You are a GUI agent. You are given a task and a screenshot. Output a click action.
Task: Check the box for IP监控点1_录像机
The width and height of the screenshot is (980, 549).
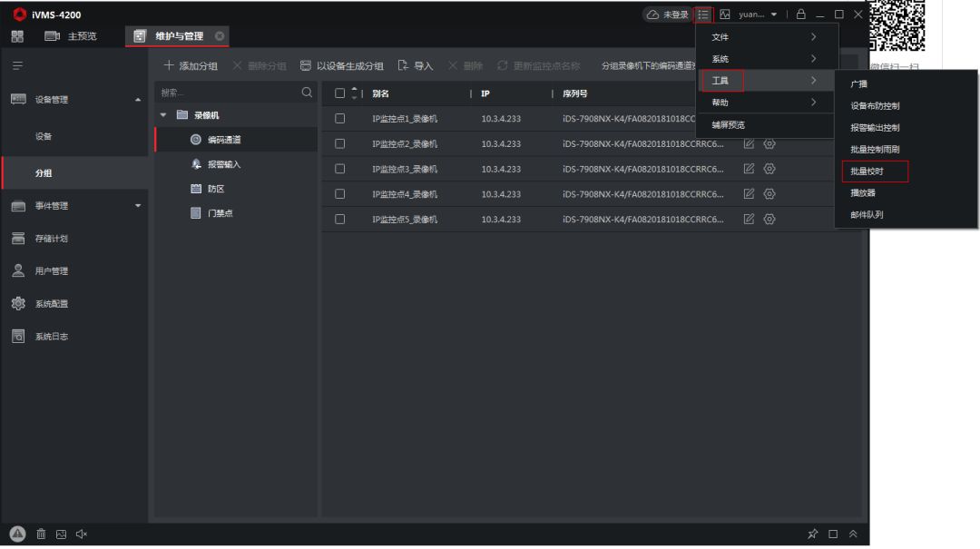click(x=340, y=118)
